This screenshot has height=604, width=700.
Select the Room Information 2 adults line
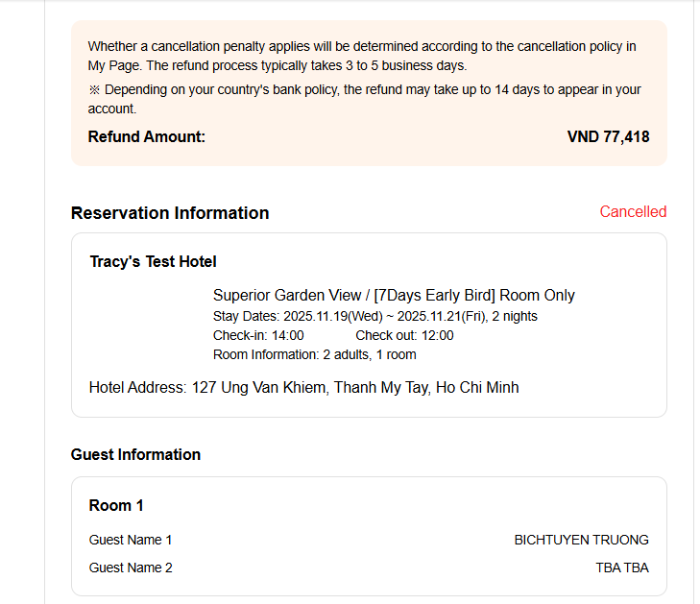(x=314, y=355)
